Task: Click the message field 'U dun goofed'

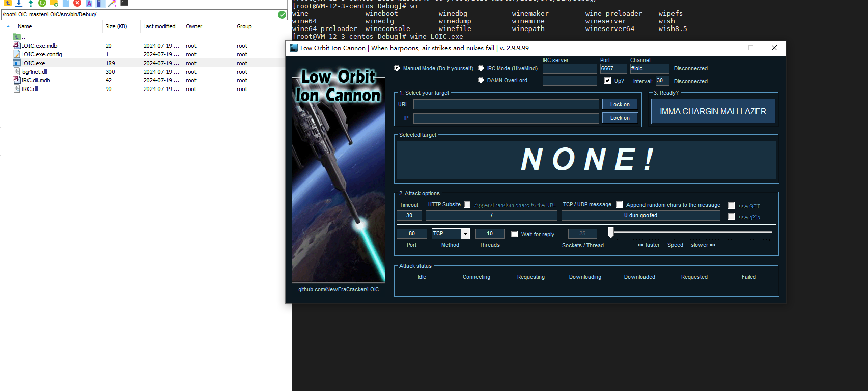Action: click(x=640, y=216)
